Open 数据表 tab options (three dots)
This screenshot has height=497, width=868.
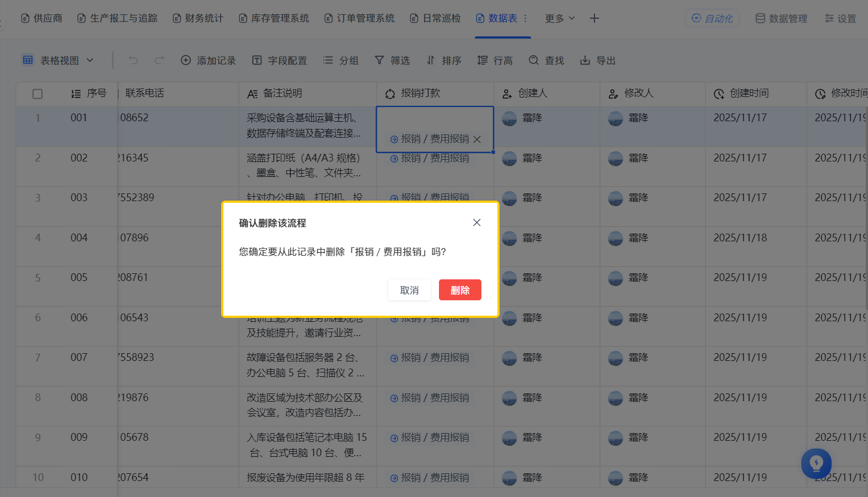click(526, 18)
